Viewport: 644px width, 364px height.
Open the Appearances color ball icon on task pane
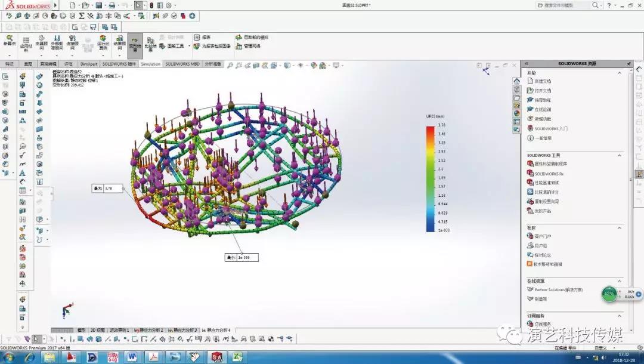(x=516, y=113)
